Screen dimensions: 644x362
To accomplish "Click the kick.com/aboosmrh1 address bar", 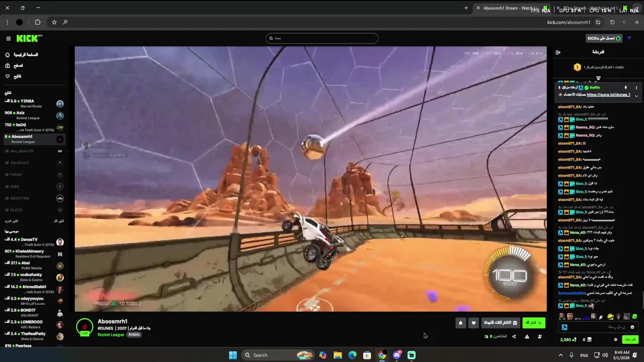I will 569,22.
